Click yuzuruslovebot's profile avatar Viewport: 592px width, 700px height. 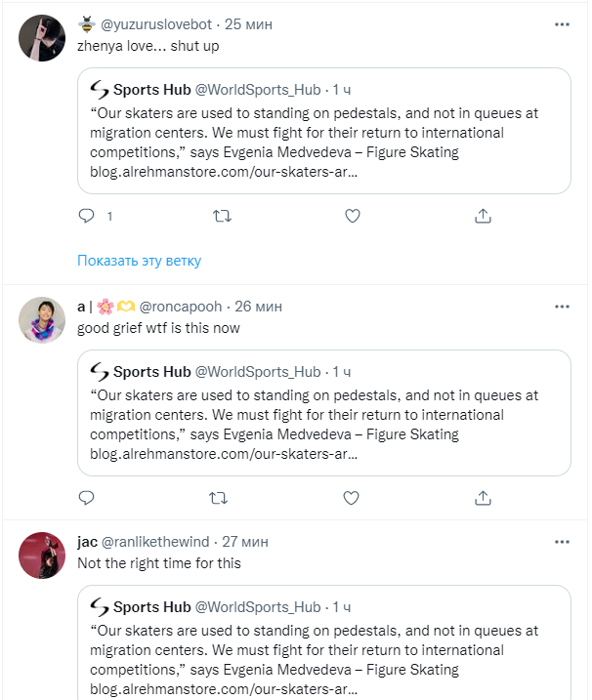pos(42,39)
